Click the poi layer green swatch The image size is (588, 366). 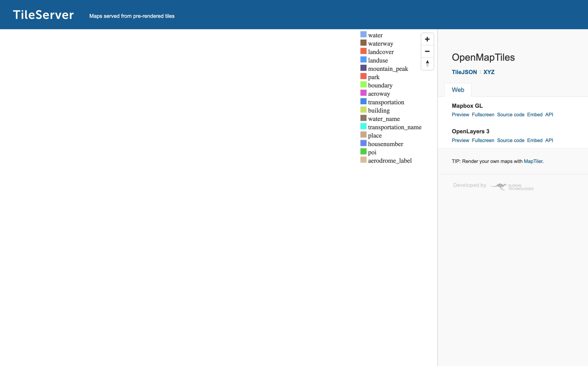coord(363,152)
